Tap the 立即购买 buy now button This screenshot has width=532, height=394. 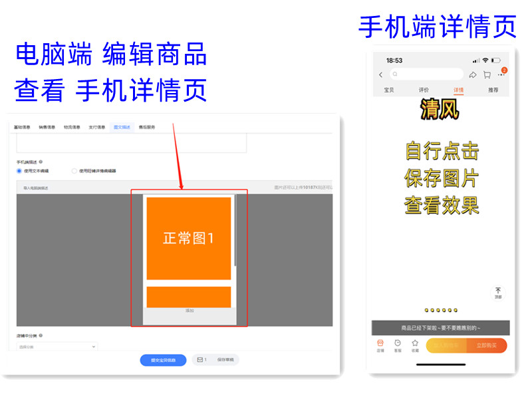click(x=486, y=345)
